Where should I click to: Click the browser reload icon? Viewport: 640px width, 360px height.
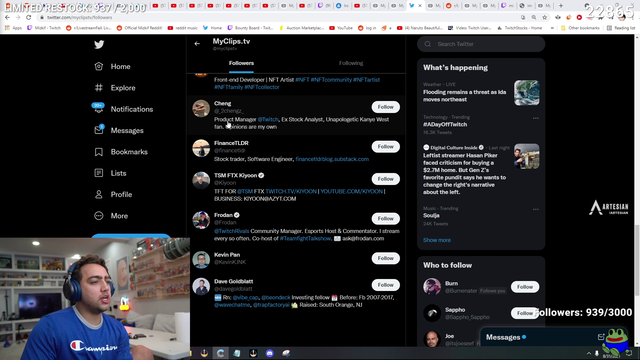click(x=29, y=18)
